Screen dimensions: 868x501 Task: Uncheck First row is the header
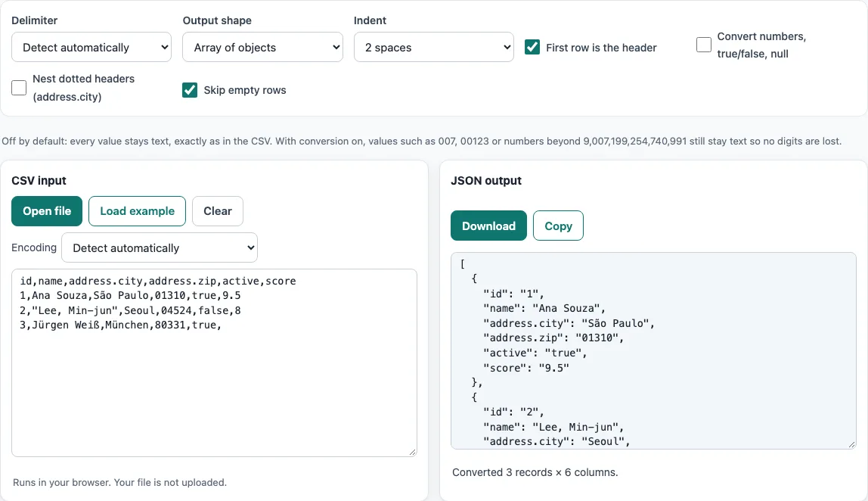[532, 47]
